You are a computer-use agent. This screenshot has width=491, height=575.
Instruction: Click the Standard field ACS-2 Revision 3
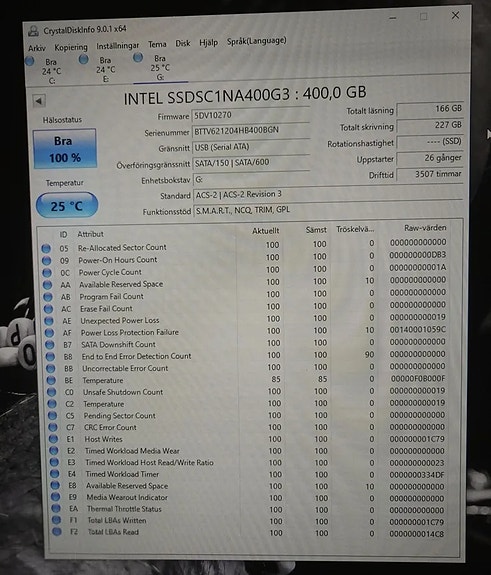tap(327, 194)
